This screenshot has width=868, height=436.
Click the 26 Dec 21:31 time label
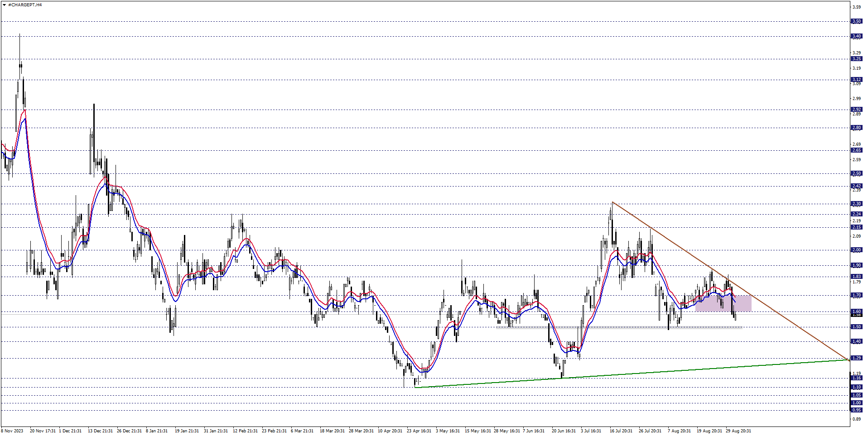pyautogui.click(x=130, y=431)
